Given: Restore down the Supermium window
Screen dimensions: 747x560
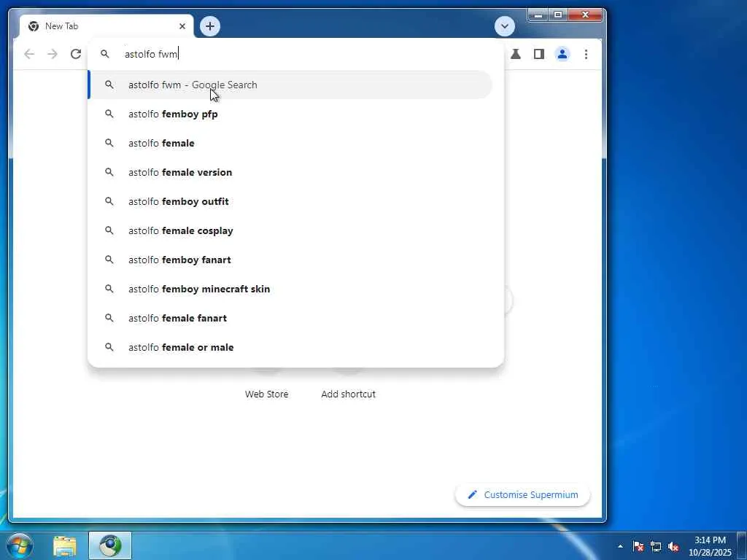Looking at the screenshot, I should (558, 15).
